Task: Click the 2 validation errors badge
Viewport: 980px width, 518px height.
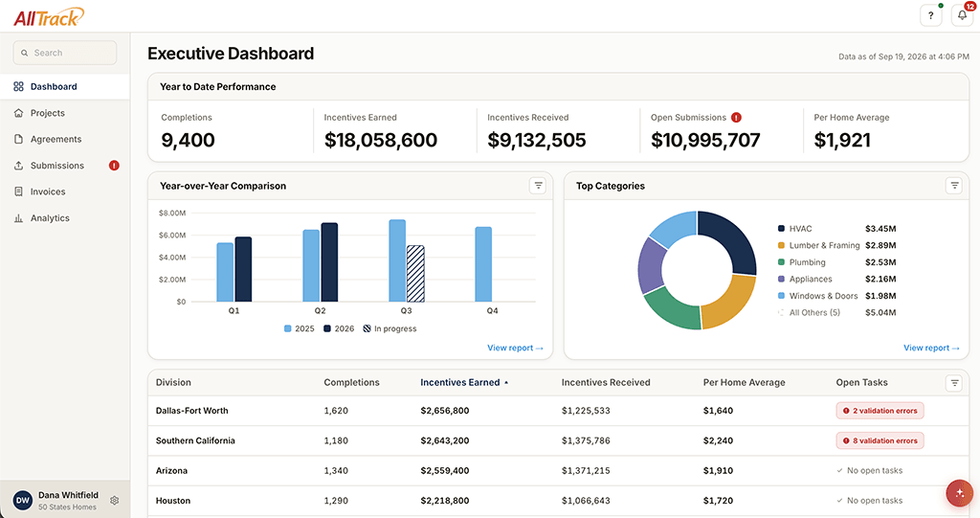Action: coord(880,411)
